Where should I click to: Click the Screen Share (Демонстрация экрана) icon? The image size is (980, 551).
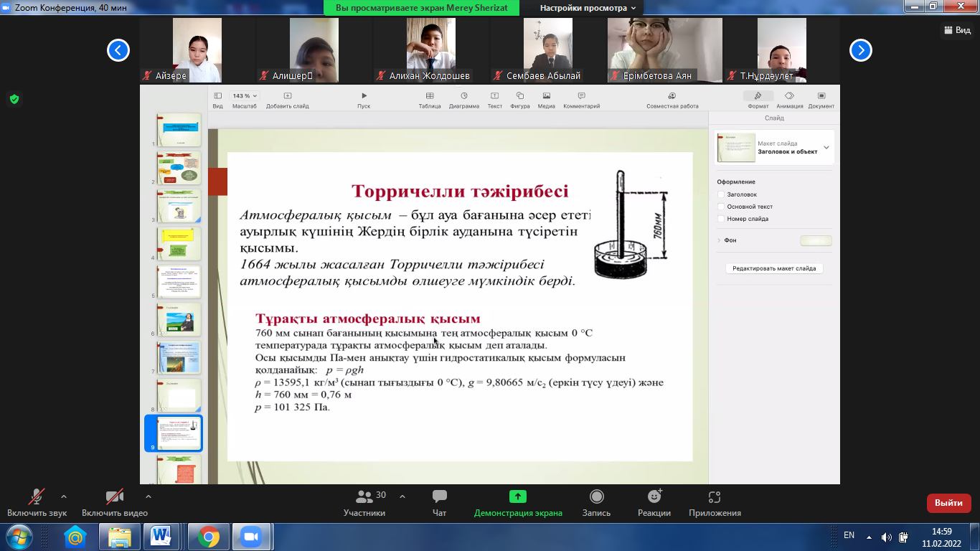(518, 496)
